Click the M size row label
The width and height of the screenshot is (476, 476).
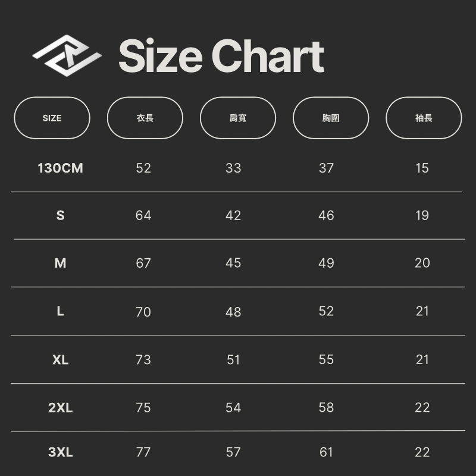(x=60, y=263)
